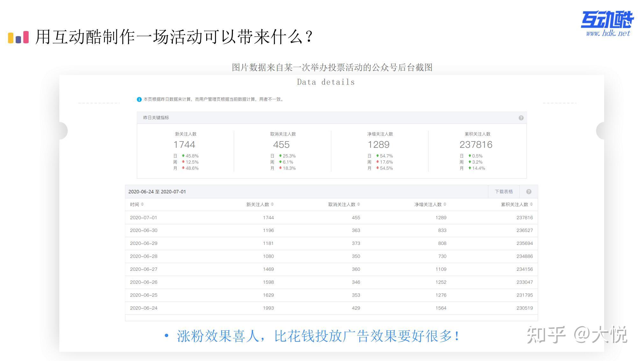Sort table by 净增关注人数 column

pyautogui.click(x=430, y=204)
